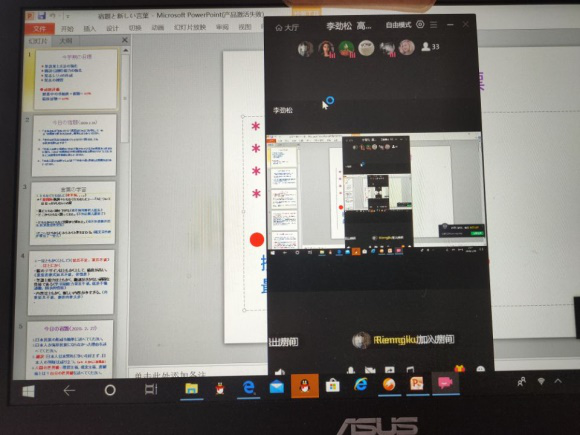Switch to the 大纲 outline pane tab
The width and height of the screenshot is (580, 435).
coord(66,41)
